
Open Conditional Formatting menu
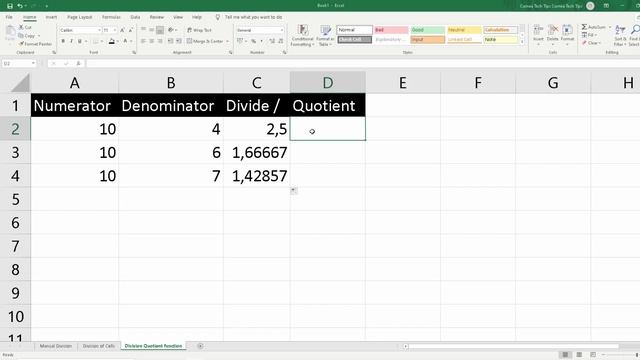tap(302, 36)
